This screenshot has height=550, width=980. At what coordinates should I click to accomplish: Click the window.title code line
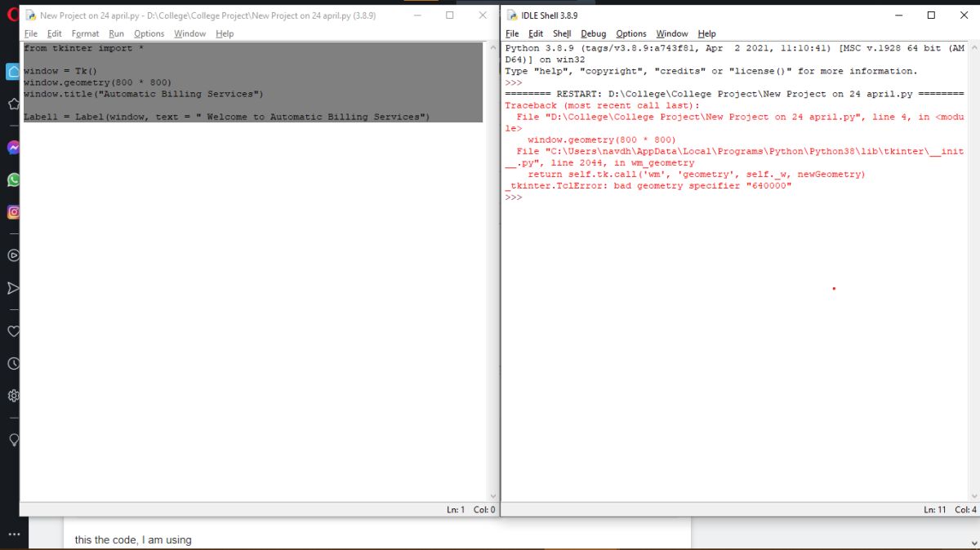tap(144, 94)
